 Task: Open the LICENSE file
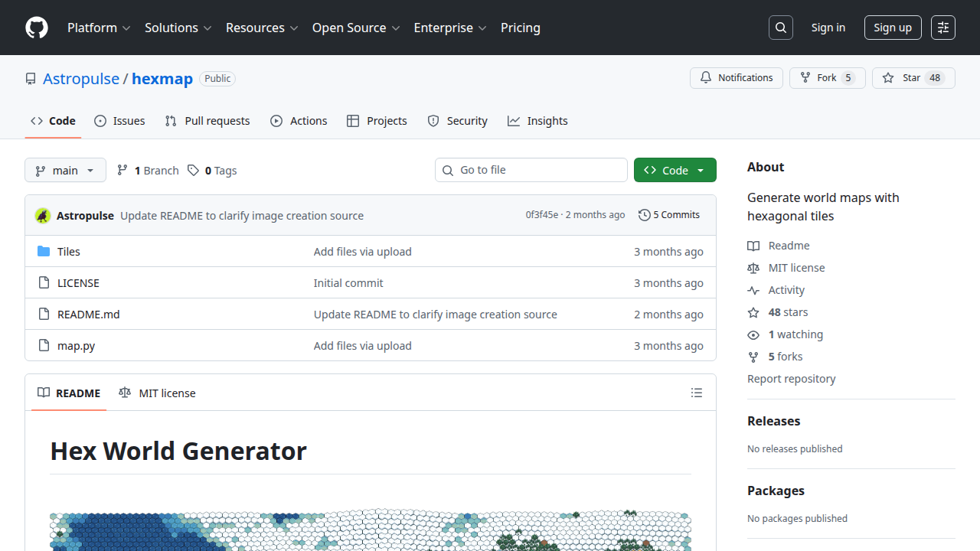(78, 283)
